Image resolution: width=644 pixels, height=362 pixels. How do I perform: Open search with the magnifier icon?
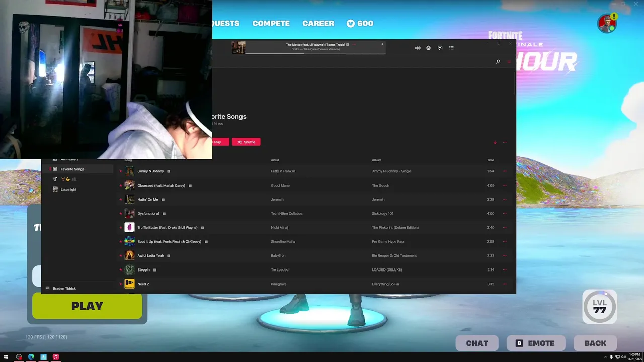(x=498, y=62)
